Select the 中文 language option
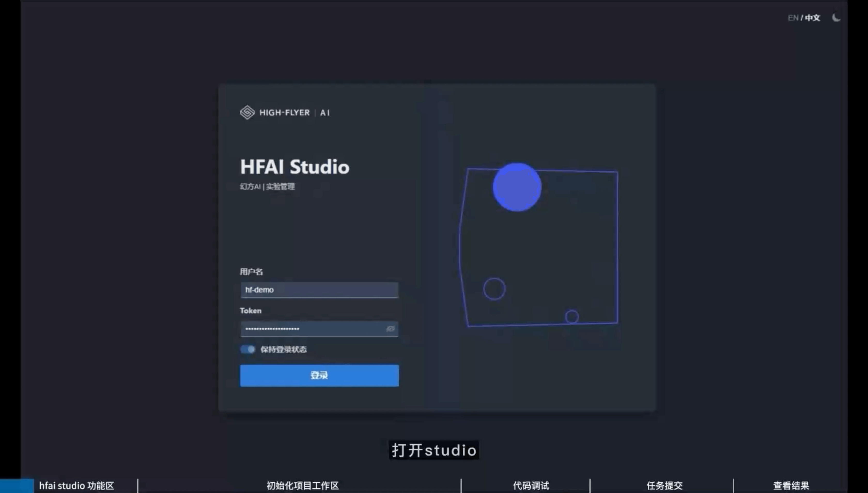 813,18
